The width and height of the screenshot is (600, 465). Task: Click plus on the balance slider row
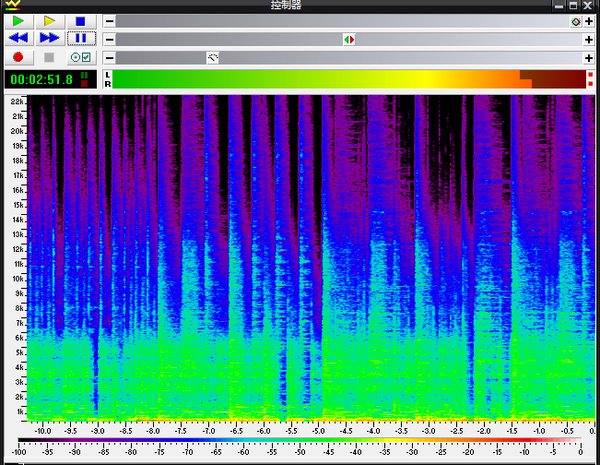click(x=589, y=39)
